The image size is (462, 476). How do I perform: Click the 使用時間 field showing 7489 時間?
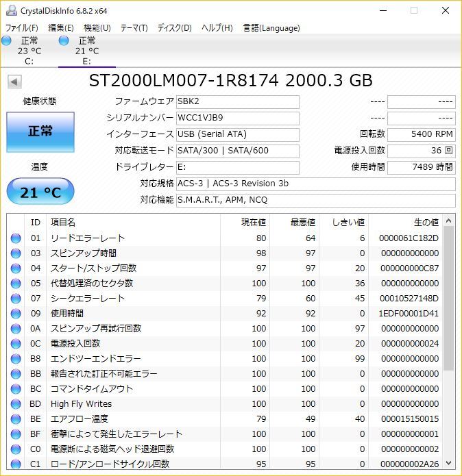pyautogui.click(x=422, y=167)
